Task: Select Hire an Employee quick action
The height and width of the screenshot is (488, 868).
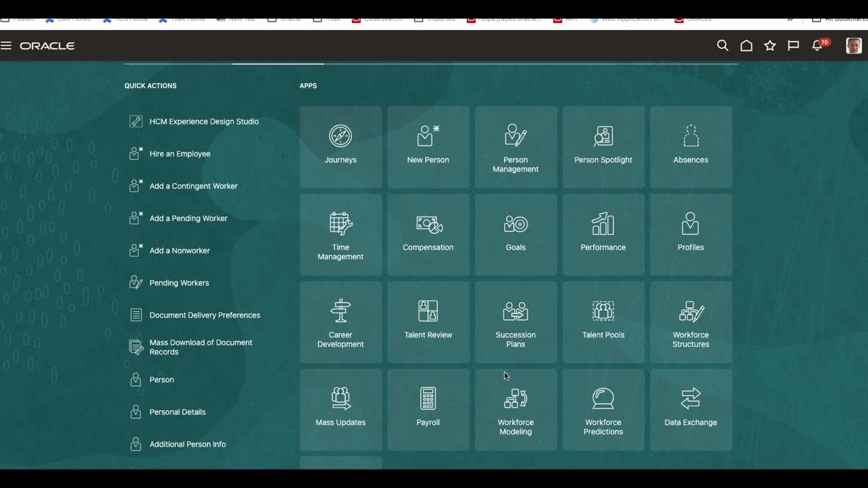Action: coord(170,154)
